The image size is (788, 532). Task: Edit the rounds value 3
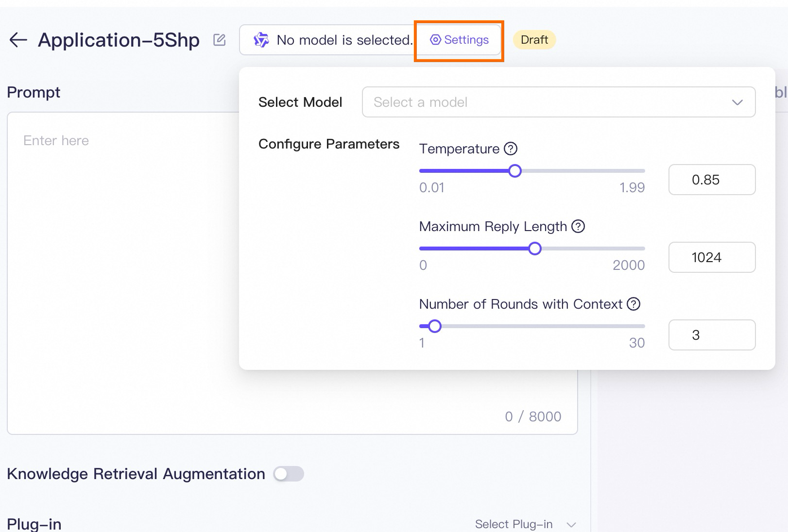click(x=712, y=335)
